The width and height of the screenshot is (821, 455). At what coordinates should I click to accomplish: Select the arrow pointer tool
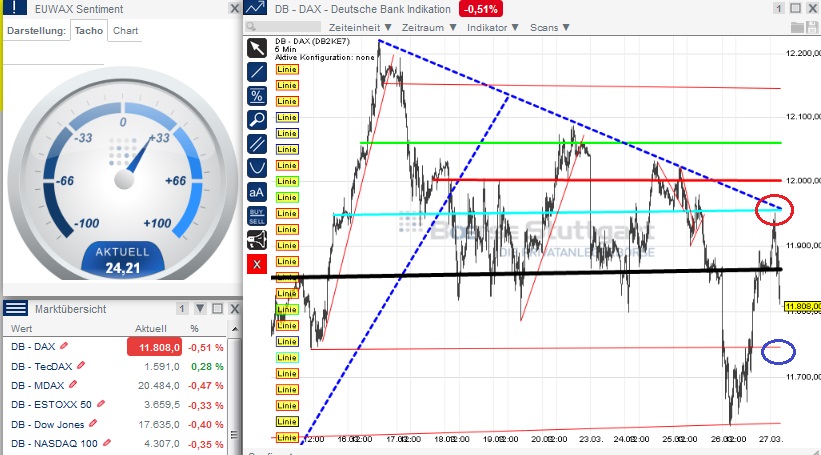tap(257, 48)
